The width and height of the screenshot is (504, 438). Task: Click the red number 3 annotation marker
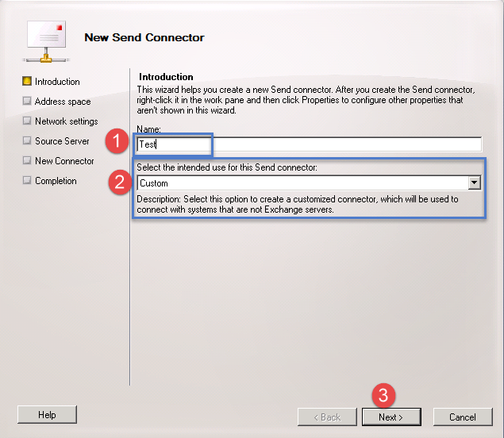point(383,394)
